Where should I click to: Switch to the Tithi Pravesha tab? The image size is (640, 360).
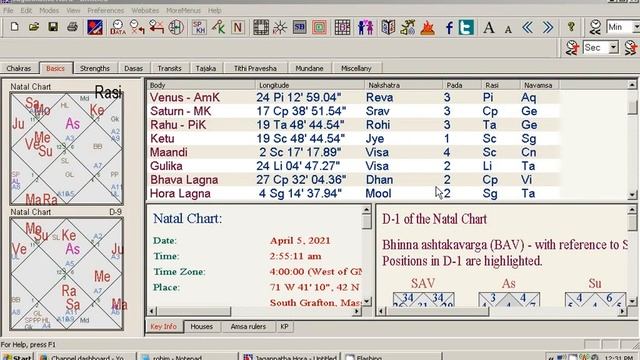click(x=255, y=68)
